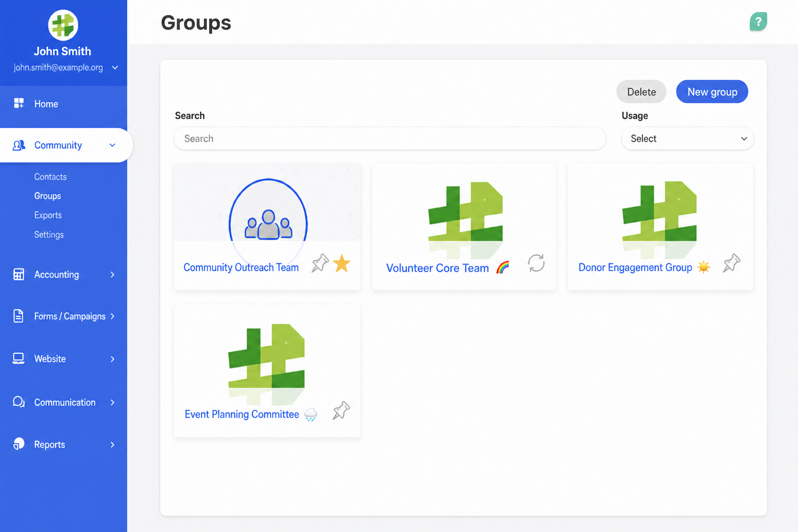Viewport: 798px width, 532px height.
Task: Click the sync icon on Volunteer Core Team
Action: tap(536, 263)
